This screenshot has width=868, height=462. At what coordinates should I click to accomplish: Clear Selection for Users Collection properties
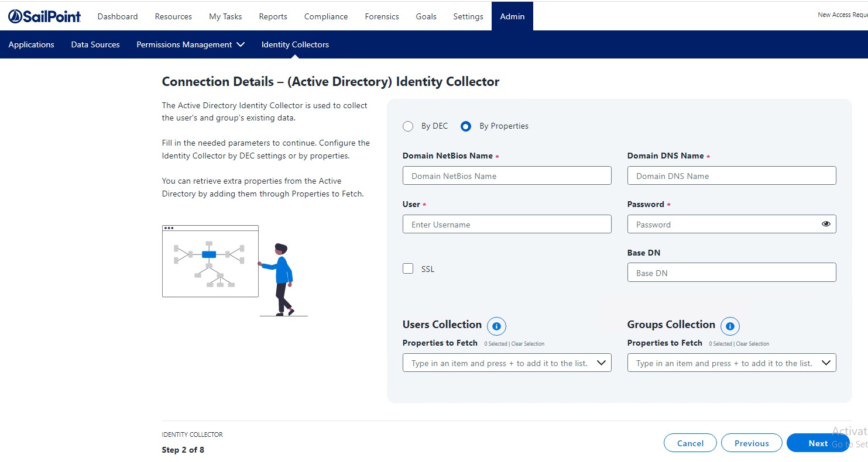tap(527, 344)
